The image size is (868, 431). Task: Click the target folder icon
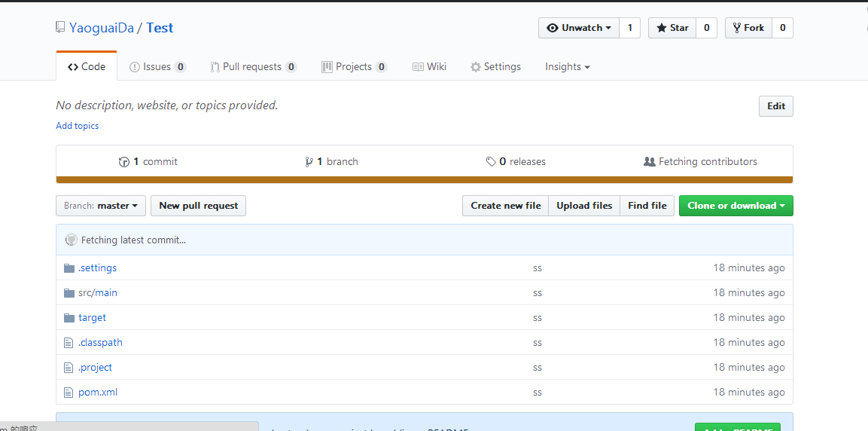[69, 318]
